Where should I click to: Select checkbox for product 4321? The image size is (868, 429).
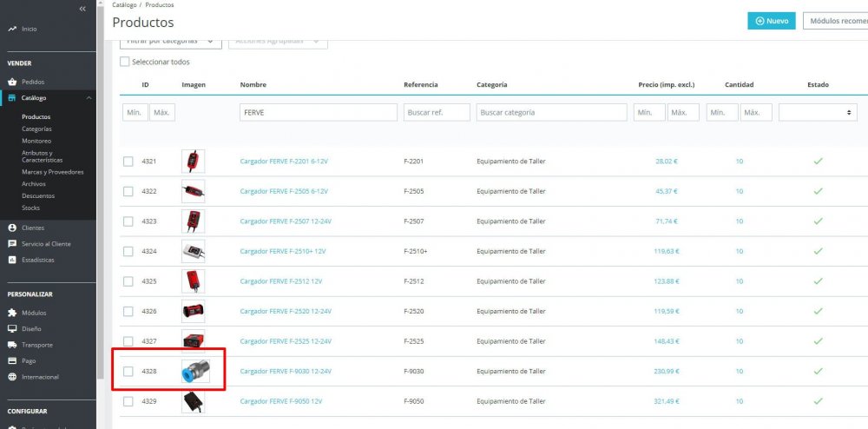click(128, 161)
